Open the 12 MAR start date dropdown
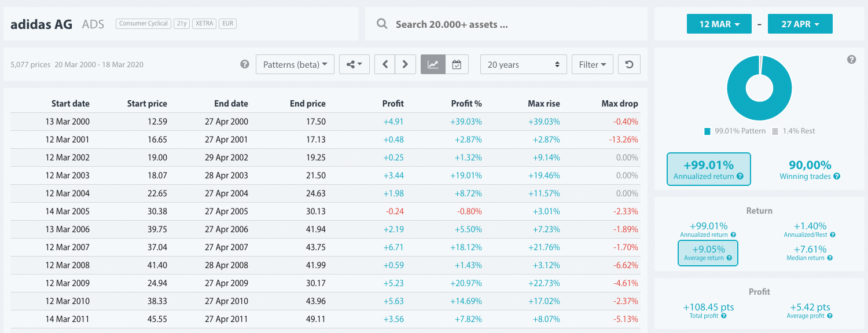This screenshot has width=868, height=333. click(x=719, y=24)
